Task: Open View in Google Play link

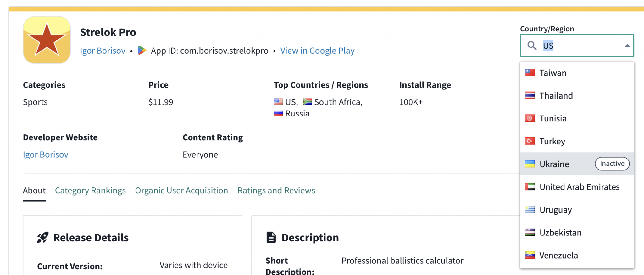Action: pyautogui.click(x=317, y=51)
